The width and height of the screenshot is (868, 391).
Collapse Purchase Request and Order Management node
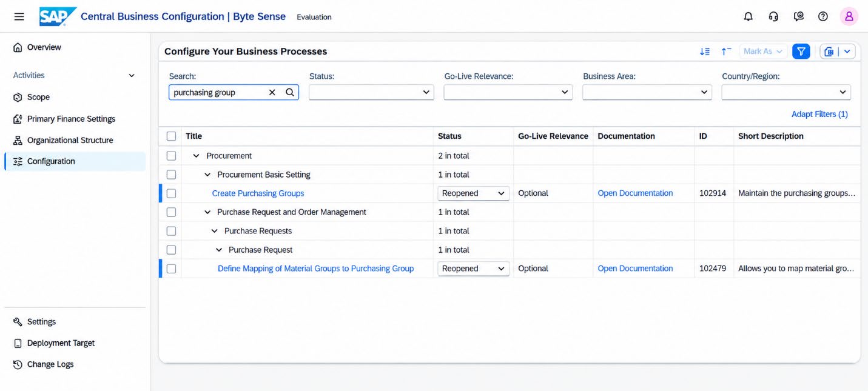coord(207,212)
